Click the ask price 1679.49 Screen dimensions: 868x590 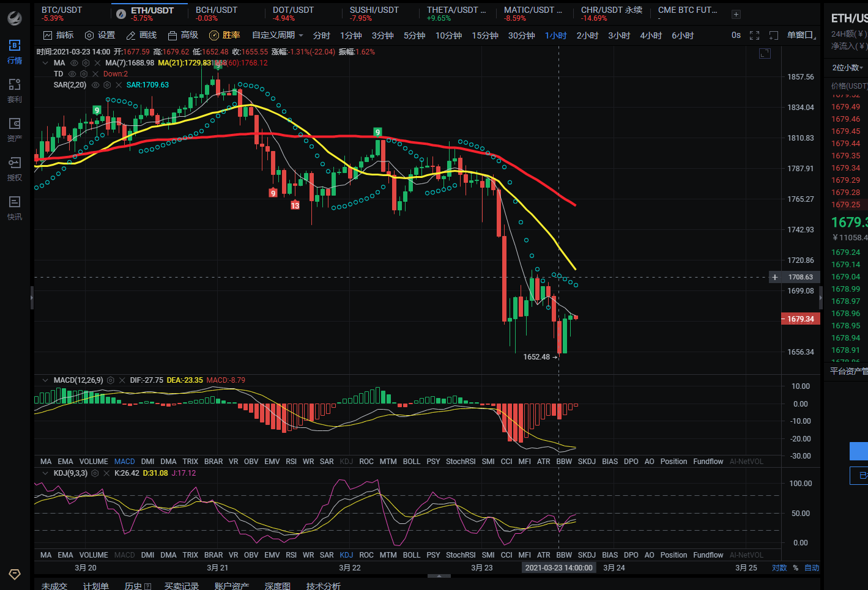pos(845,107)
